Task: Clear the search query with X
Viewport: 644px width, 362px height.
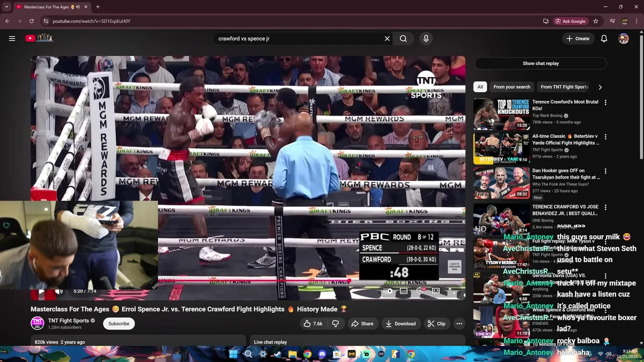Action: coord(387,39)
